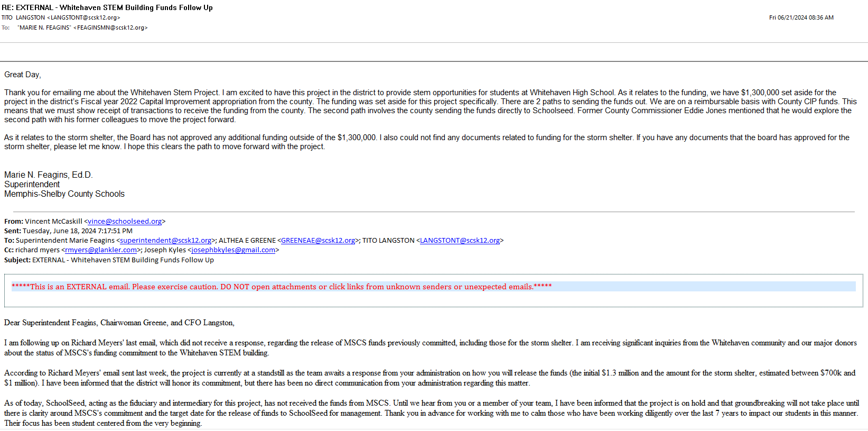Click the red EXTERNAL email caution banner
Viewport: 868px width, 431px height.
pyautogui.click(x=281, y=287)
